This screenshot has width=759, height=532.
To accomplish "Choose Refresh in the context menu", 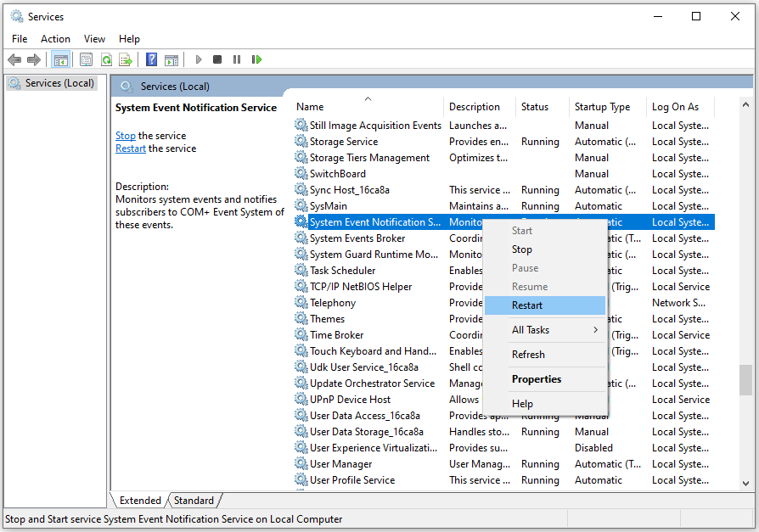I will (545, 355).
